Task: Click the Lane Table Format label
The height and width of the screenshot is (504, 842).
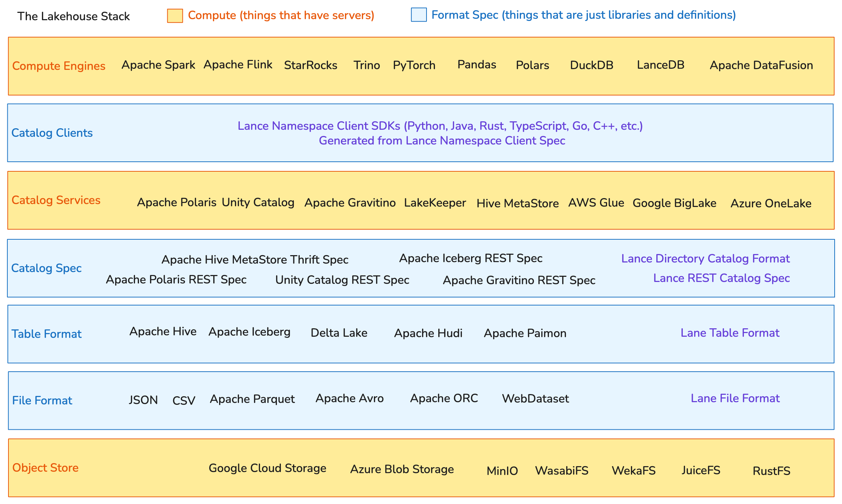Action: point(730,333)
